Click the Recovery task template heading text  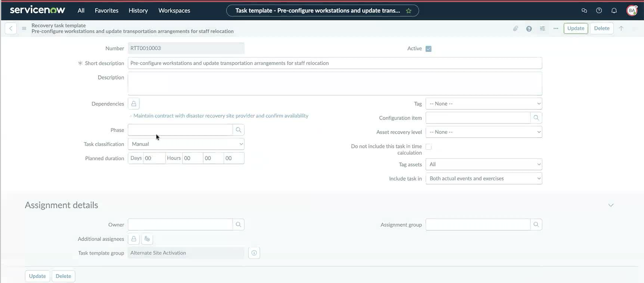59,25
